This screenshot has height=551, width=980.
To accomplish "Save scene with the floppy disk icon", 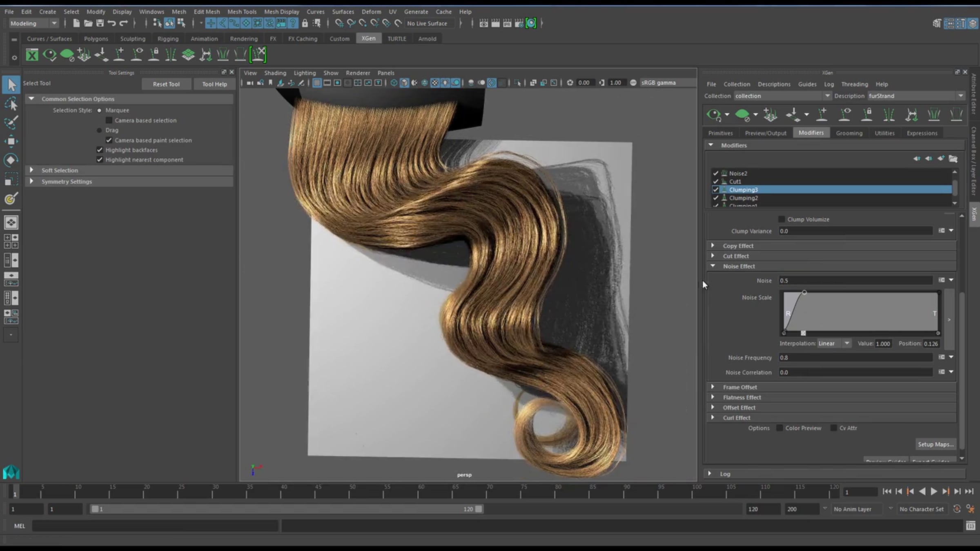I will tap(100, 23).
